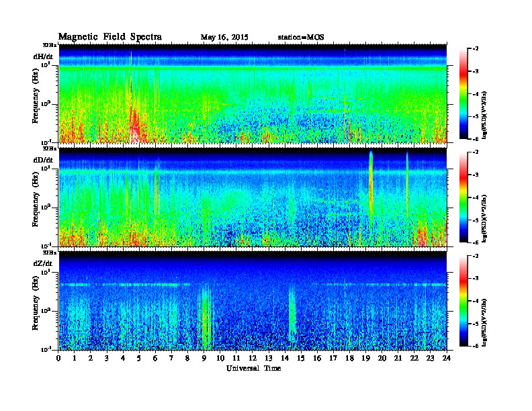Screen dimensions: 532x411
Task: Click hour tick '4' on time axis
Action: (123, 359)
